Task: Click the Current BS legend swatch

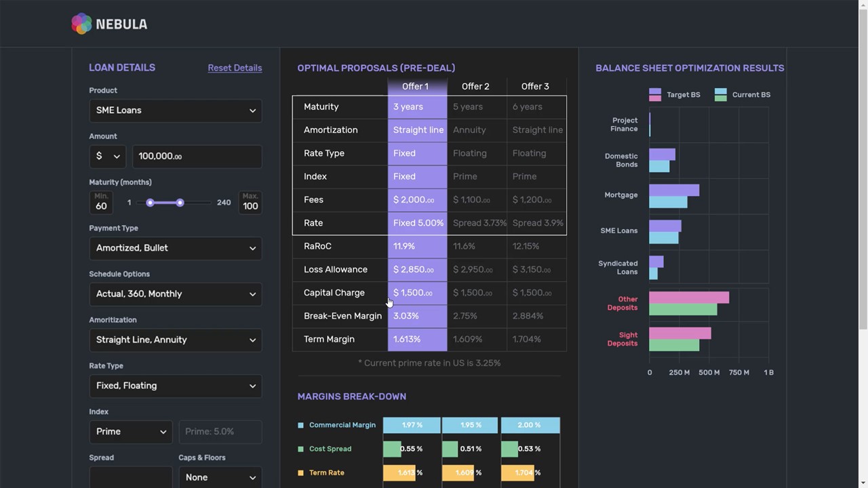Action: point(721,95)
